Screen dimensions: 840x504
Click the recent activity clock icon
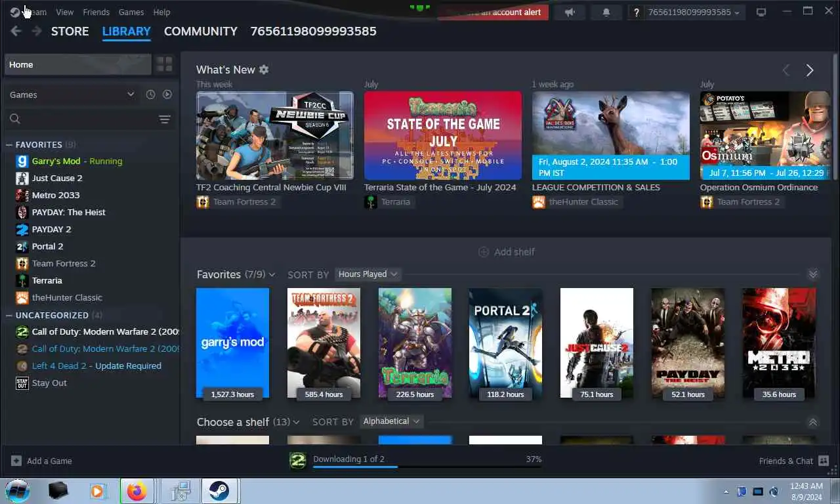coord(150,94)
